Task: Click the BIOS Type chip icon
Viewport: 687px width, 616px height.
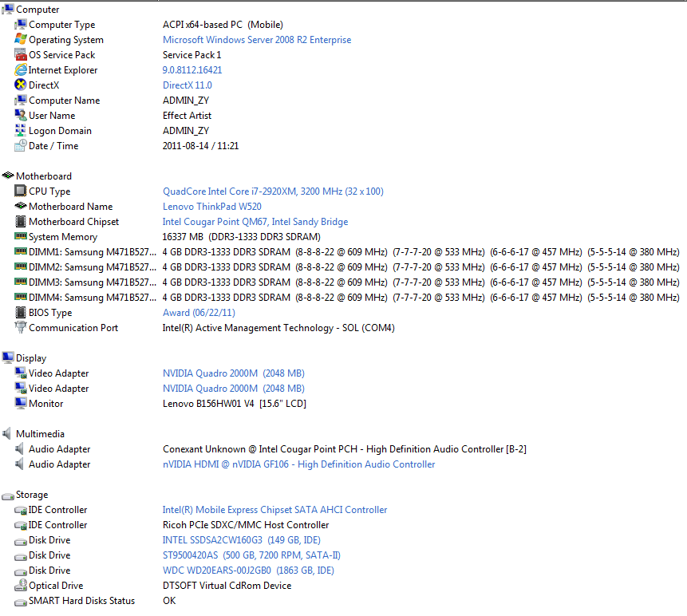Action: tap(21, 312)
